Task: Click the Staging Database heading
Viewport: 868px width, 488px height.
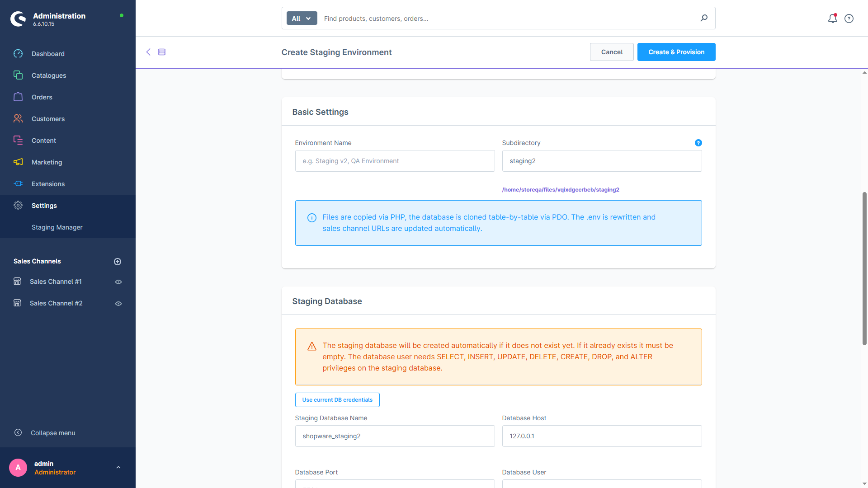Action: (327, 301)
